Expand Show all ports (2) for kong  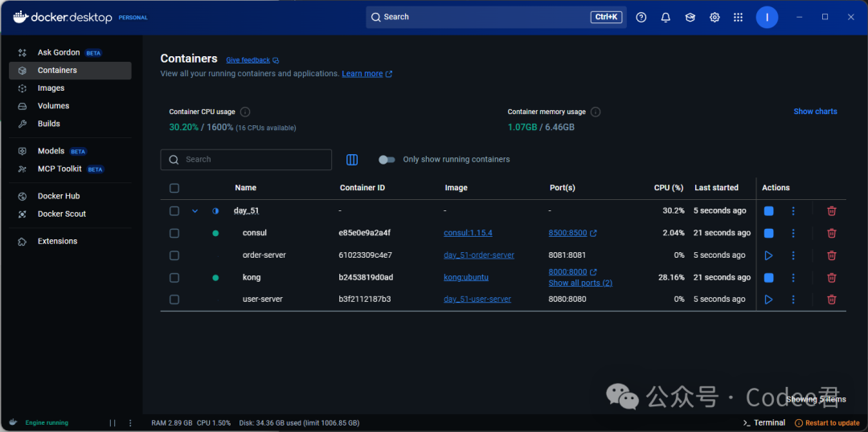point(580,283)
